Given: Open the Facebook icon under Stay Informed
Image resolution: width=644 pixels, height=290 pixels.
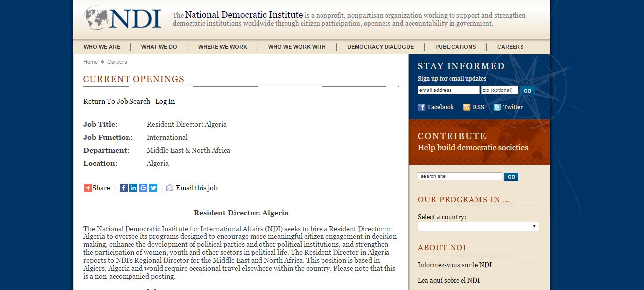Looking at the screenshot, I should pos(422,107).
